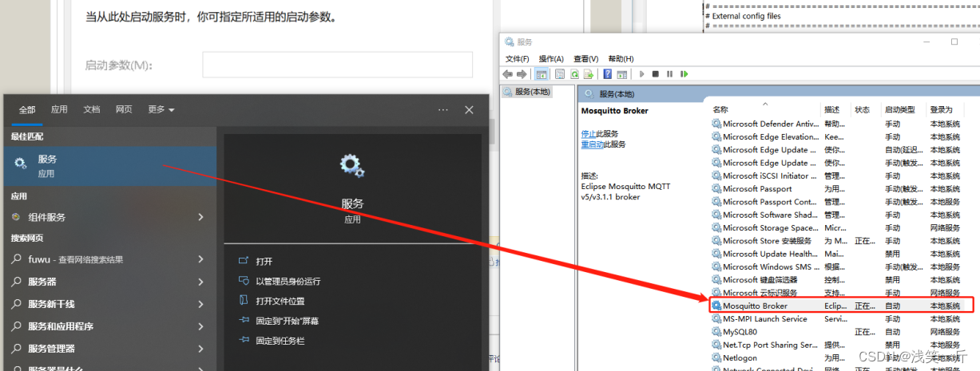Sort services by the 状态 column header
This screenshot has width=980, height=371.
coord(863,109)
